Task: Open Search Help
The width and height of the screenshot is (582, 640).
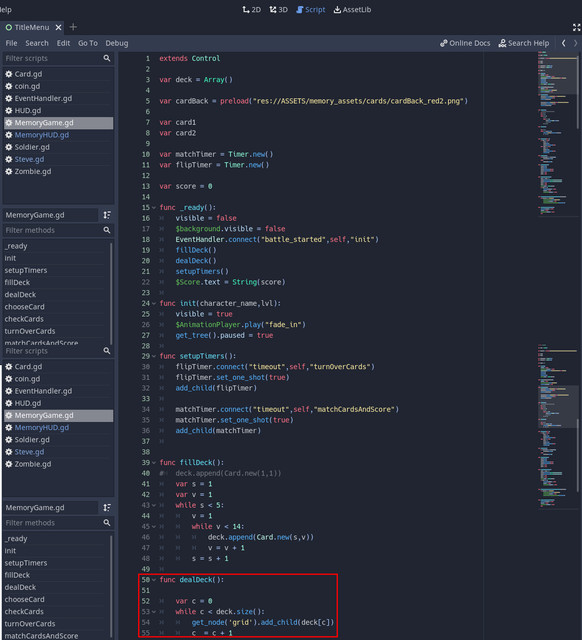Action: [524, 43]
